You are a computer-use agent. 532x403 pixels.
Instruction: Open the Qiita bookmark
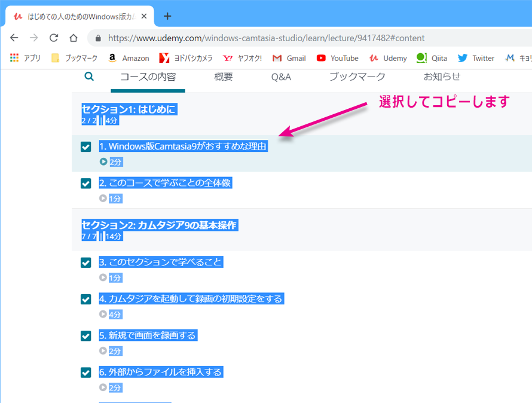(432, 58)
